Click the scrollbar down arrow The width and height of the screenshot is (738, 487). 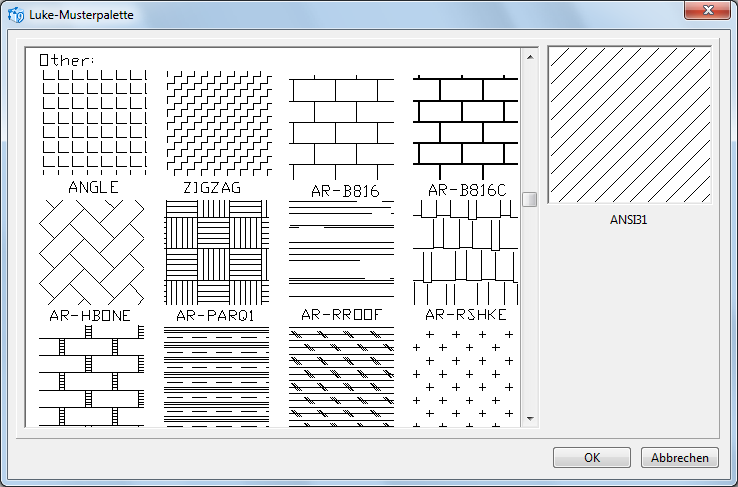(x=530, y=419)
